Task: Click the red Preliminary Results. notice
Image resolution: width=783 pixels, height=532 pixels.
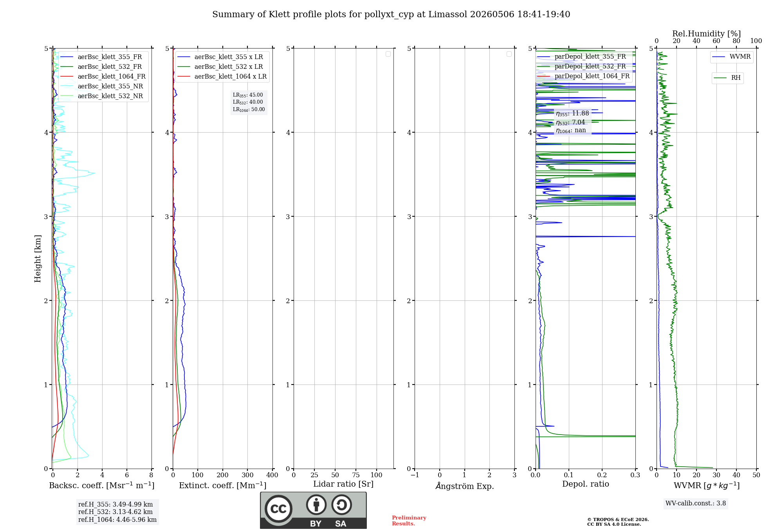Action: point(409,521)
